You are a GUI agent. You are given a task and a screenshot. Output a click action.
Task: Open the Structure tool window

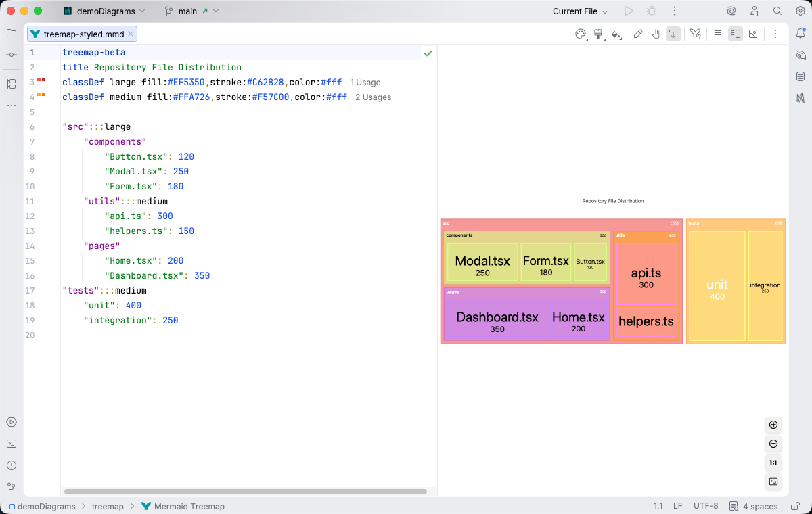pos(12,84)
